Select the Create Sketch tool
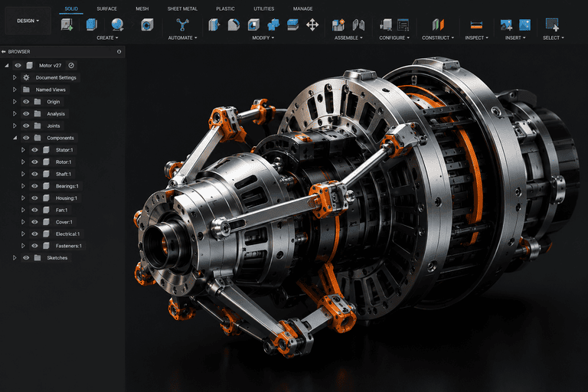This screenshot has height=392, width=588. coord(67,24)
